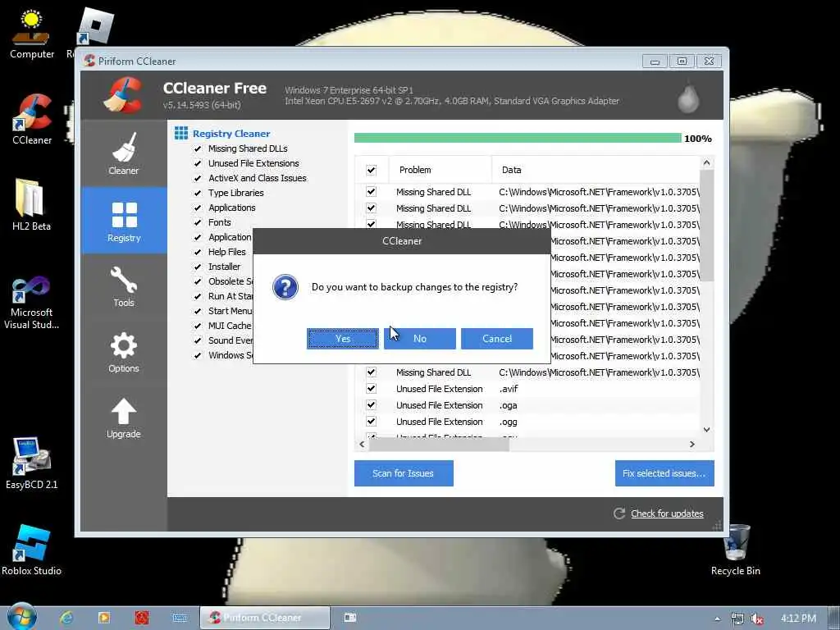The width and height of the screenshot is (840, 630).
Task: Click scroll down arrow in results list
Action: tap(706, 430)
